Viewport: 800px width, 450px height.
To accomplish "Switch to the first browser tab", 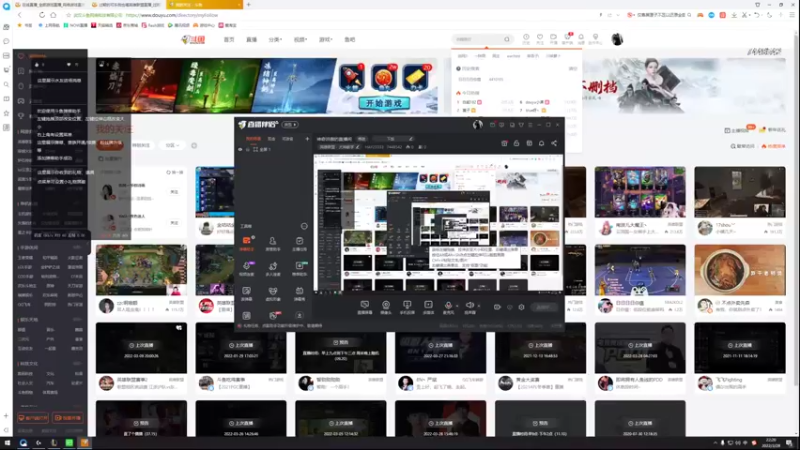I will [x=51, y=5].
